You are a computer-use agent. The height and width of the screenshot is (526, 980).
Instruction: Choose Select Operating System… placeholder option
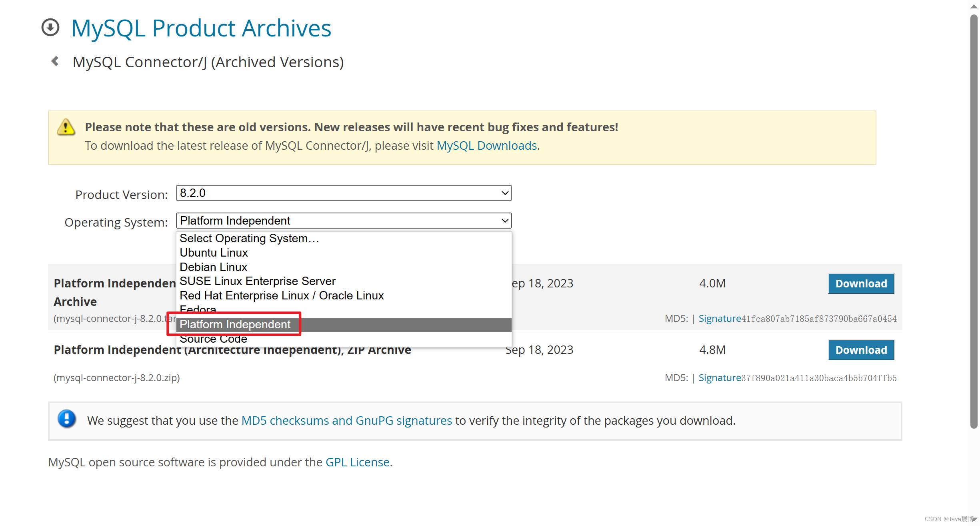[249, 238]
